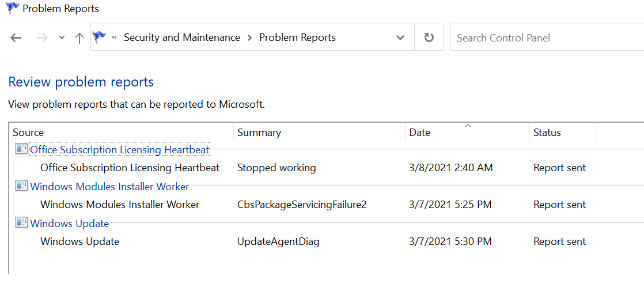This screenshot has height=302, width=644.
Task: Sort by the Source column header
Action: point(28,133)
